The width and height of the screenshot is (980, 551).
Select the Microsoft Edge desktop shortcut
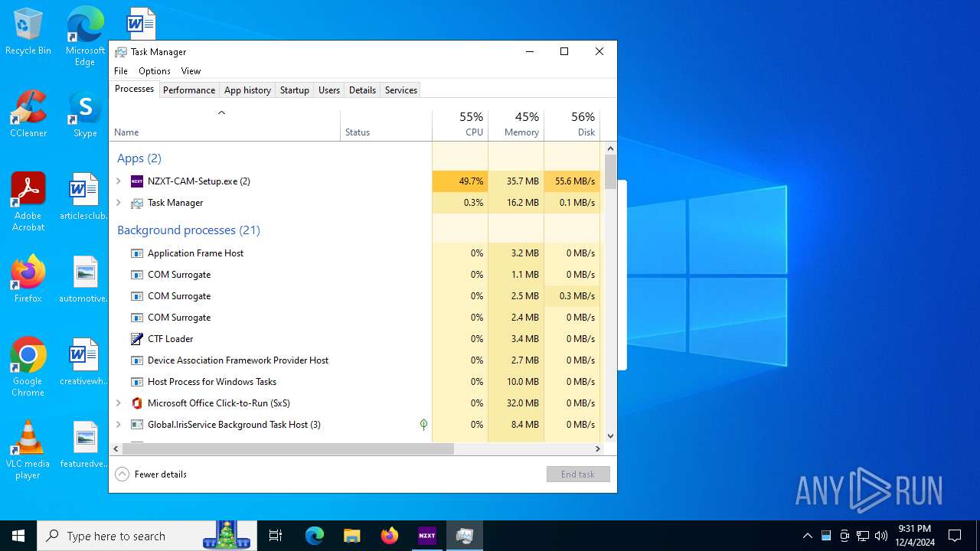point(85,37)
